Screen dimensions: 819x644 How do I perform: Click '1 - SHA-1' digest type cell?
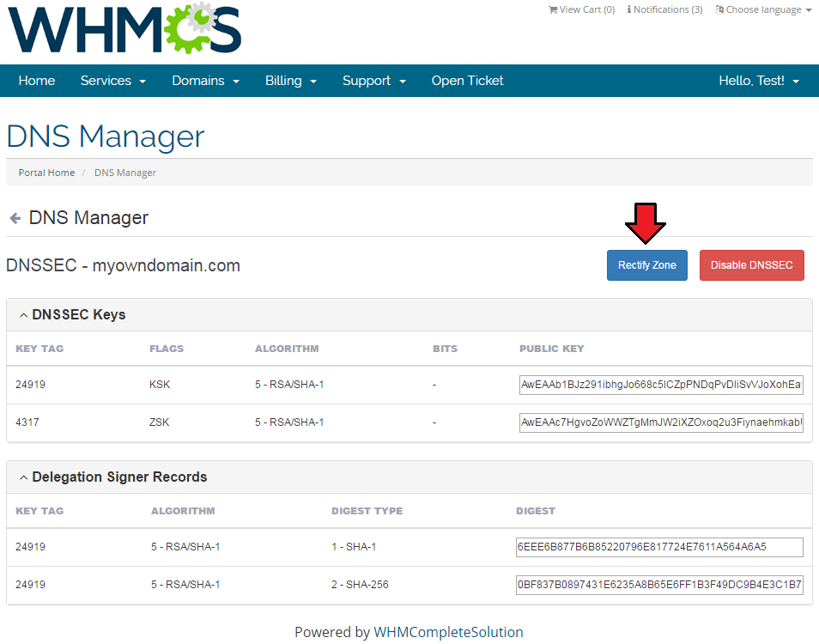pyautogui.click(x=354, y=547)
